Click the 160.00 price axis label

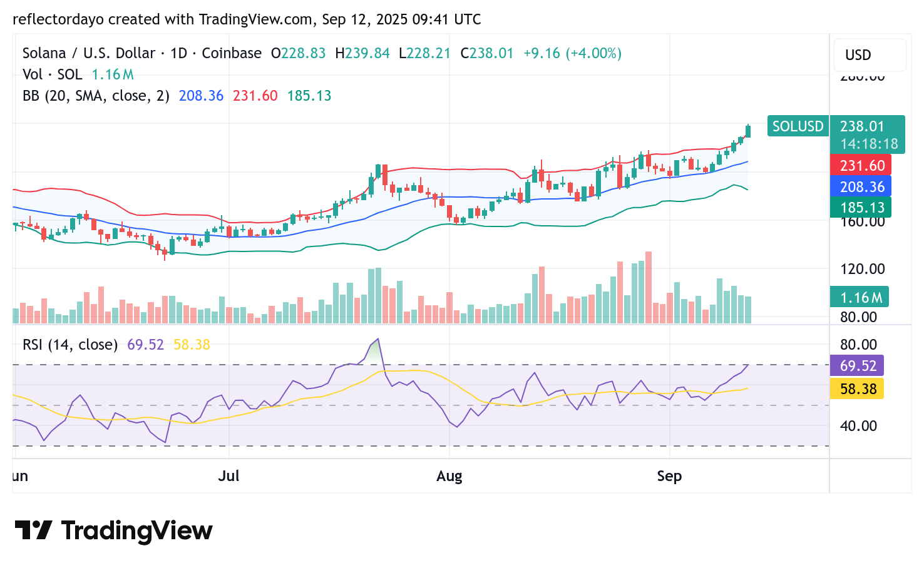862,222
